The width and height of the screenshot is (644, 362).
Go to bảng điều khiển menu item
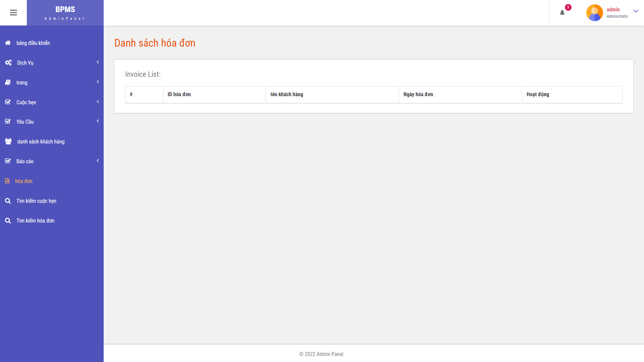point(33,43)
